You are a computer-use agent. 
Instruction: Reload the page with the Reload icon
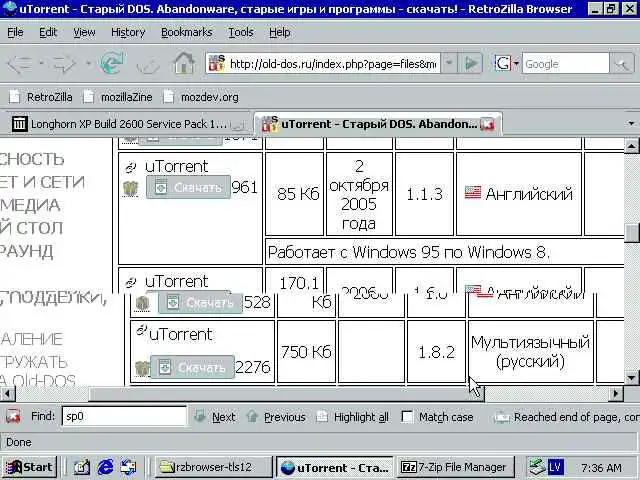click(x=112, y=63)
